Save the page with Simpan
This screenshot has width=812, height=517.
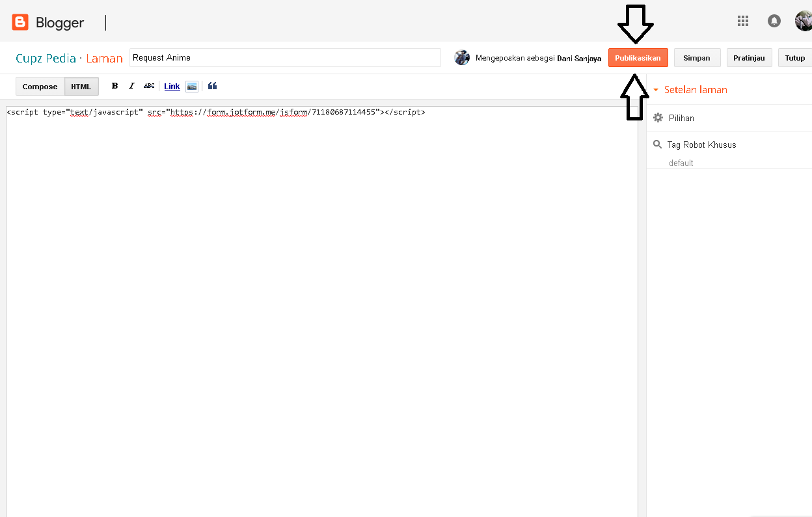(x=697, y=58)
